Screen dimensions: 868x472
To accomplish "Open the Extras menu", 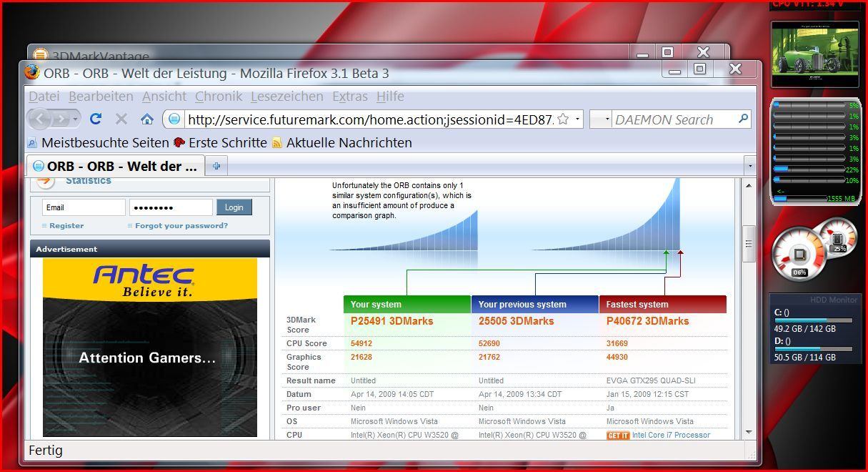I will click(x=350, y=96).
